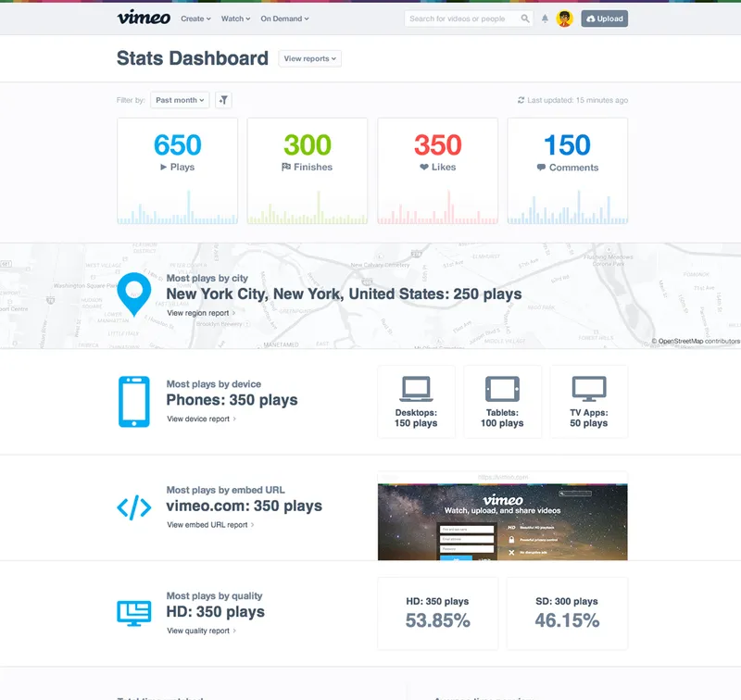This screenshot has height=700, width=741.
Task: Focus the search videos or people field
Action: tap(461, 19)
